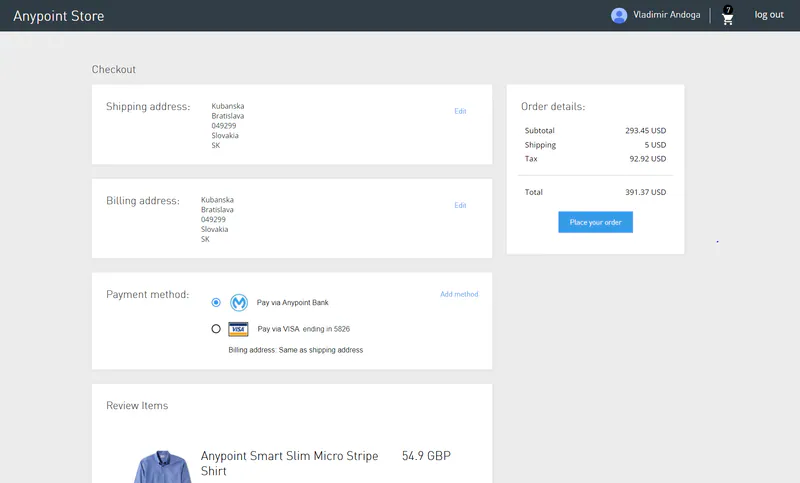Click the VISA card icon

coord(238,329)
